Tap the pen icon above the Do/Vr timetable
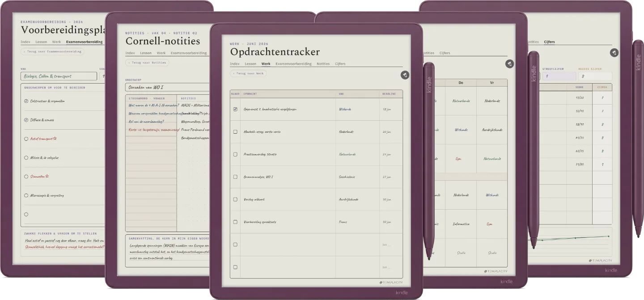644x300 pixels. tap(509, 64)
